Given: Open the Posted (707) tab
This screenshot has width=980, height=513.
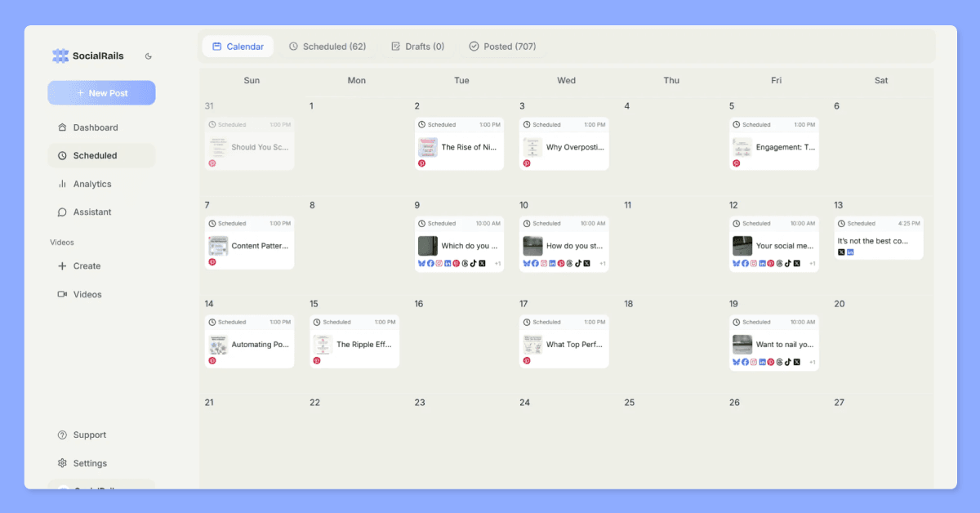Looking at the screenshot, I should [502, 47].
